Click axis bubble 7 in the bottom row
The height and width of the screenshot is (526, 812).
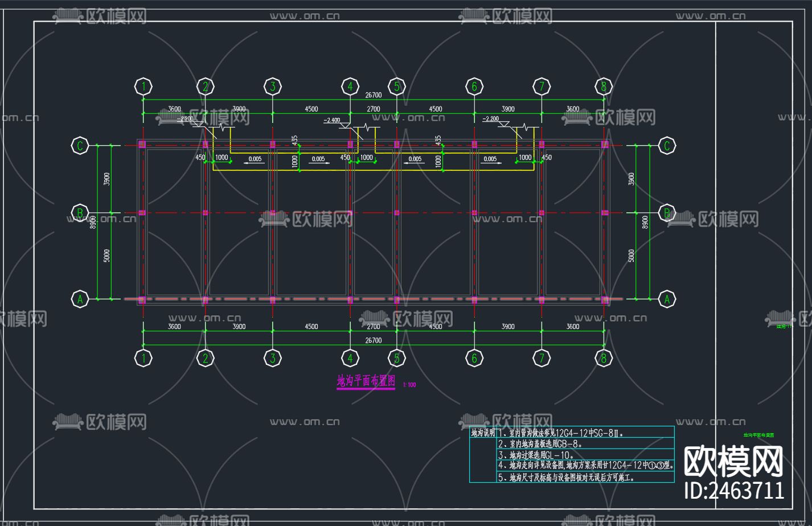542,358
